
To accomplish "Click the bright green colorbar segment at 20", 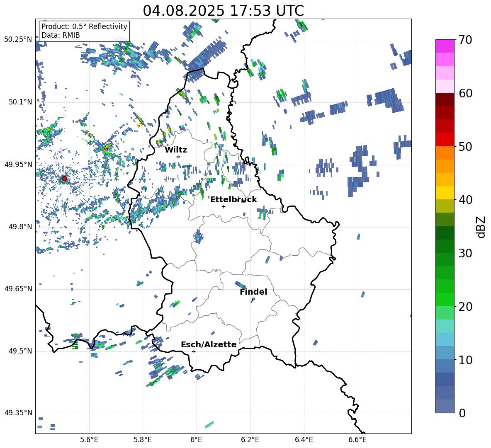I will pos(445,299).
